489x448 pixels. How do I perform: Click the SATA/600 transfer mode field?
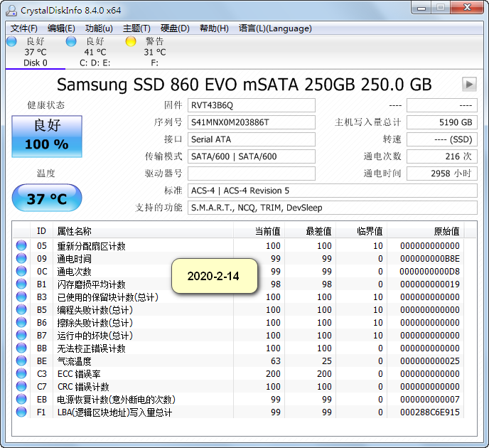pos(252,156)
